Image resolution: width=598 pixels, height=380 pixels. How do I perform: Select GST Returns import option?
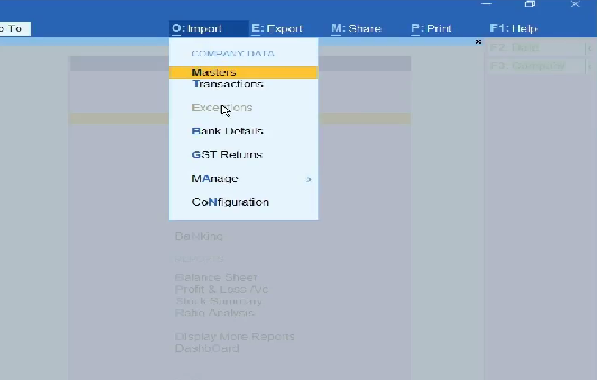point(227,155)
